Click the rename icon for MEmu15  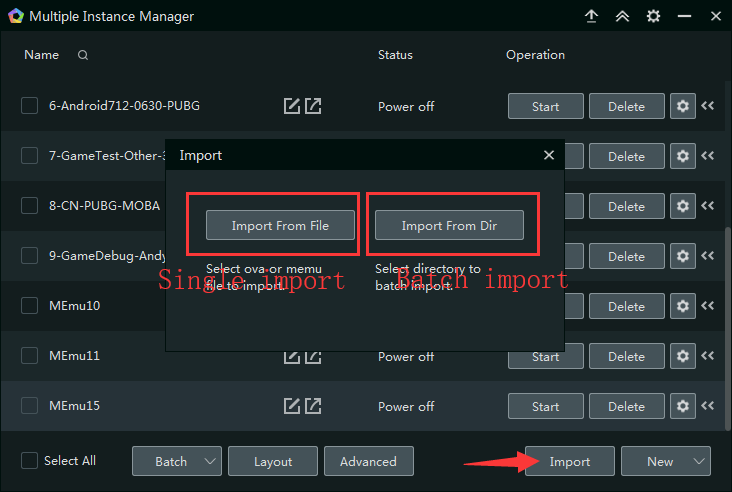292,406
